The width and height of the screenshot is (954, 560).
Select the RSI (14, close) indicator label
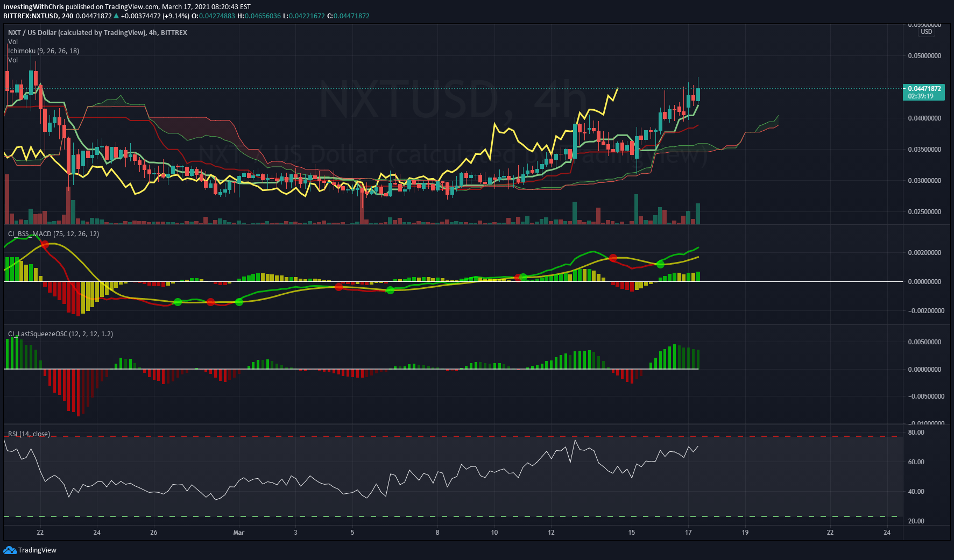(28, 433)
